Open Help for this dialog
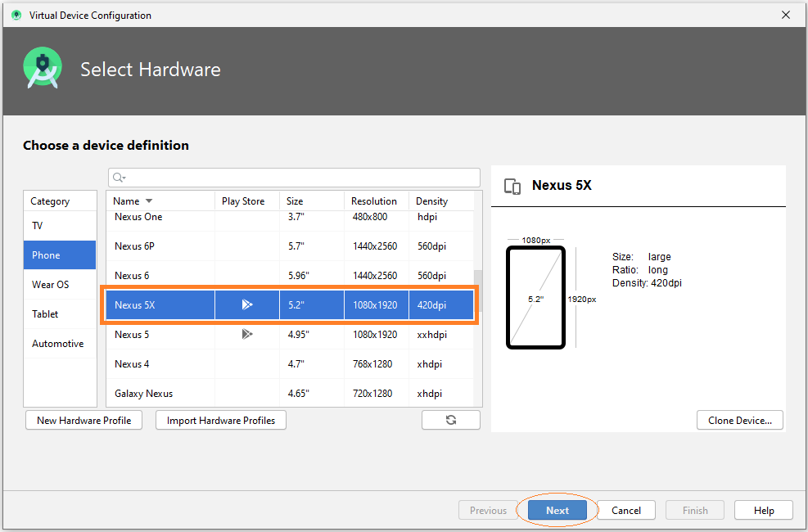808x532 pixels. [x=764, y=511]
